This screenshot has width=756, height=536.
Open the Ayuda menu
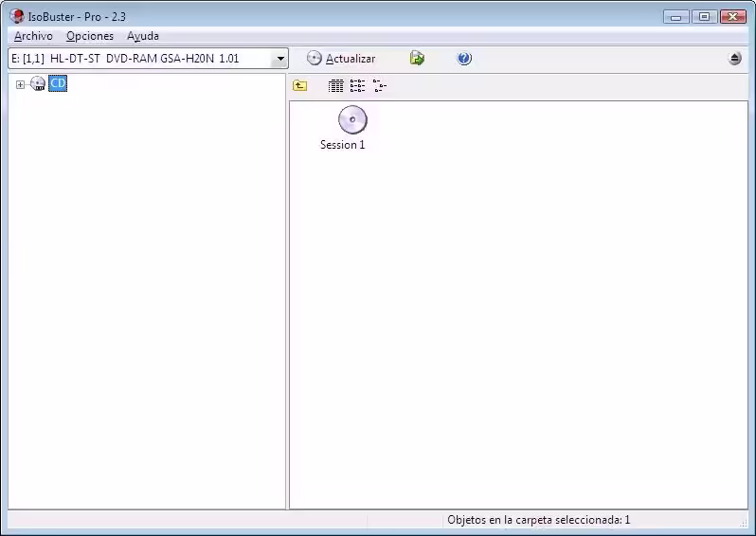click(x=143, y=36)
